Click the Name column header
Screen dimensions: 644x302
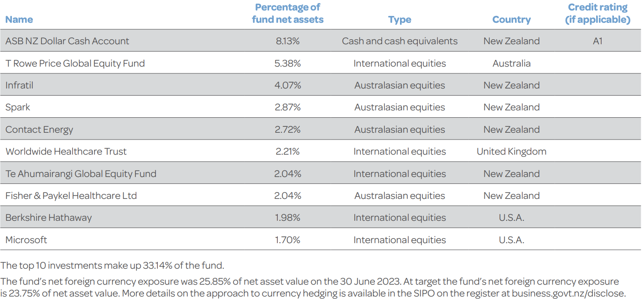[x=19, y=20]
